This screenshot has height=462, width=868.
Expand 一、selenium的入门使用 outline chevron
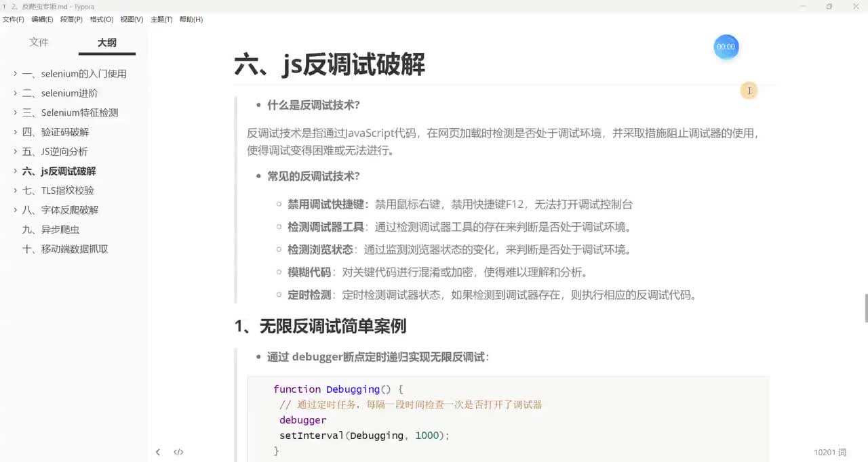pyautogui.click(x=16, y=74)
